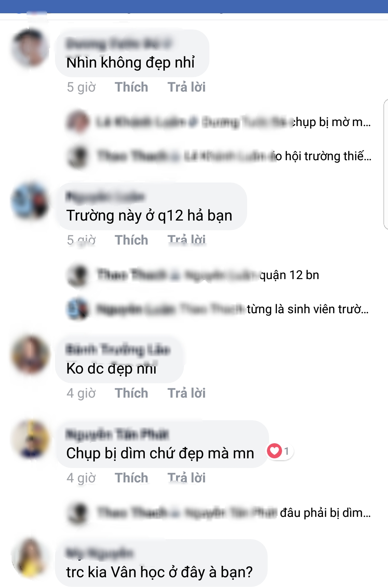Open avatar next to 'trc kia Vân học' comment
388x588 pixels.
tap(30, 558)
